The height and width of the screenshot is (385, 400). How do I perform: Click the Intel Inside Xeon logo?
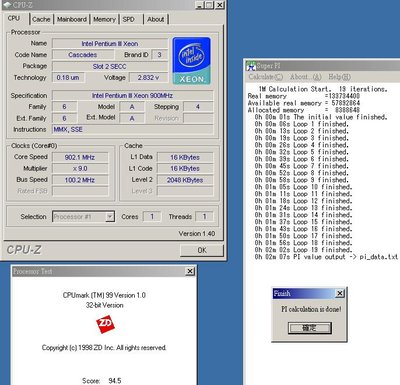(x=191, y=61)
